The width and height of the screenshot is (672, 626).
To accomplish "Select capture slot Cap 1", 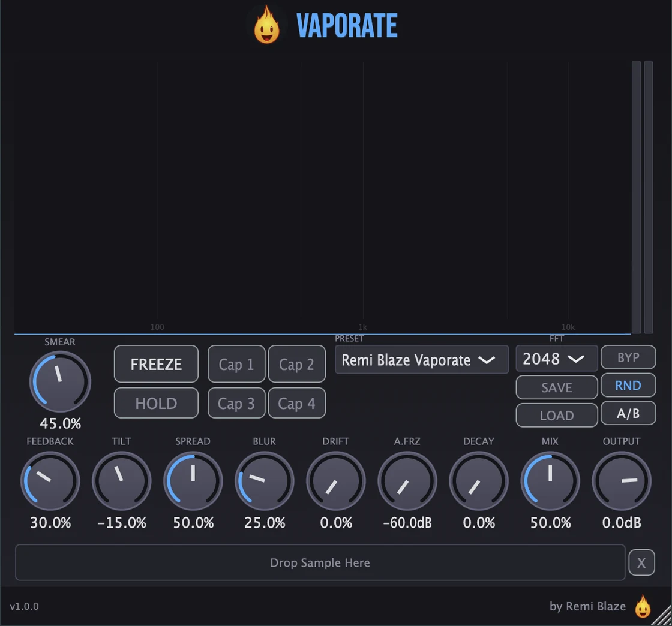I will (x=236, y=364).
